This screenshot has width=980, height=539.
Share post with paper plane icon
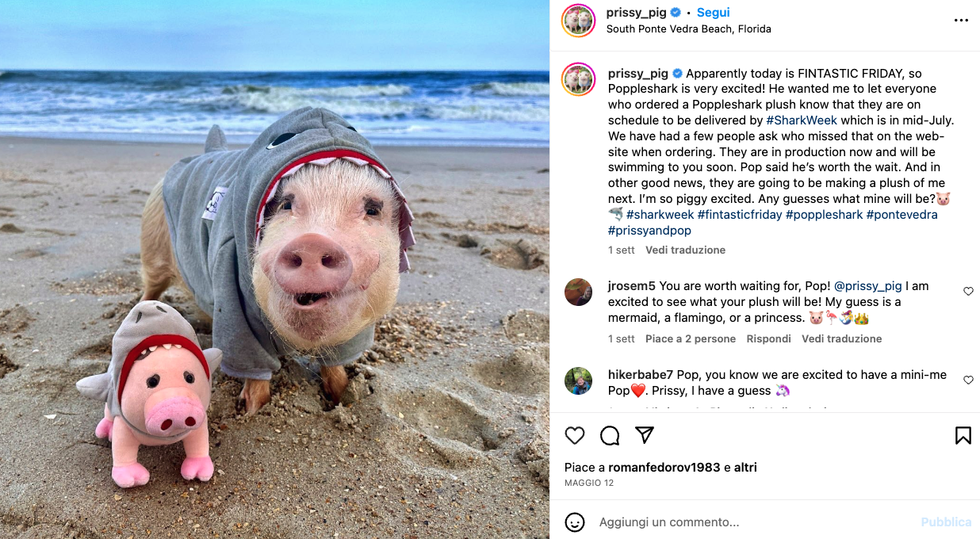point(645,435)
